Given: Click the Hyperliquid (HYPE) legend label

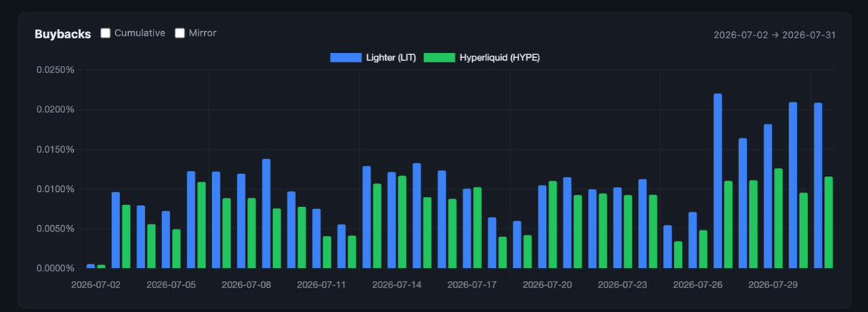Looking at the screenshot, I should pyautogui.click(x=500, y=57).
